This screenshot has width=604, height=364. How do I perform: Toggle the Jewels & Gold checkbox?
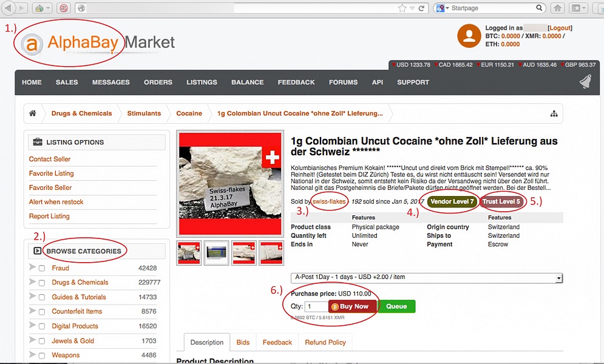42,341
